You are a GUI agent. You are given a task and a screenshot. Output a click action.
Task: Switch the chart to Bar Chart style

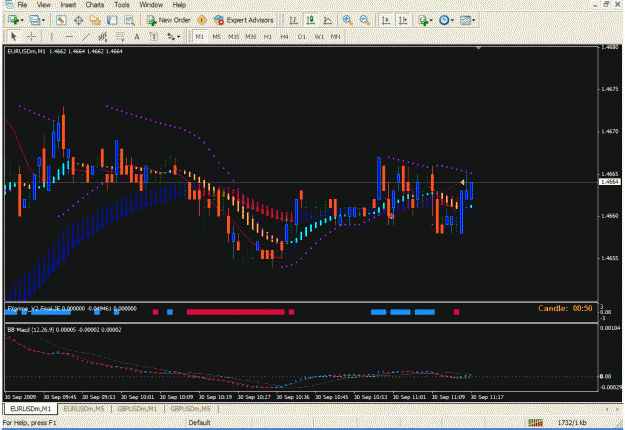point(293,20)
